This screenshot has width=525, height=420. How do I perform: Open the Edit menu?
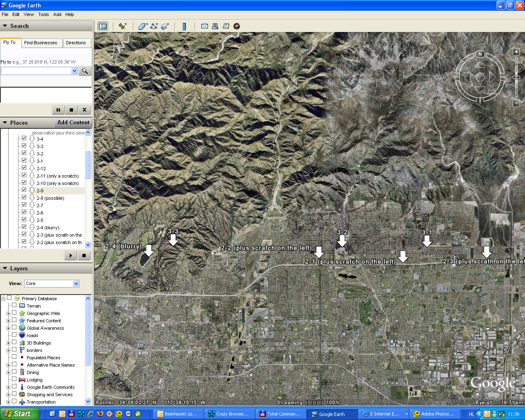16,14
